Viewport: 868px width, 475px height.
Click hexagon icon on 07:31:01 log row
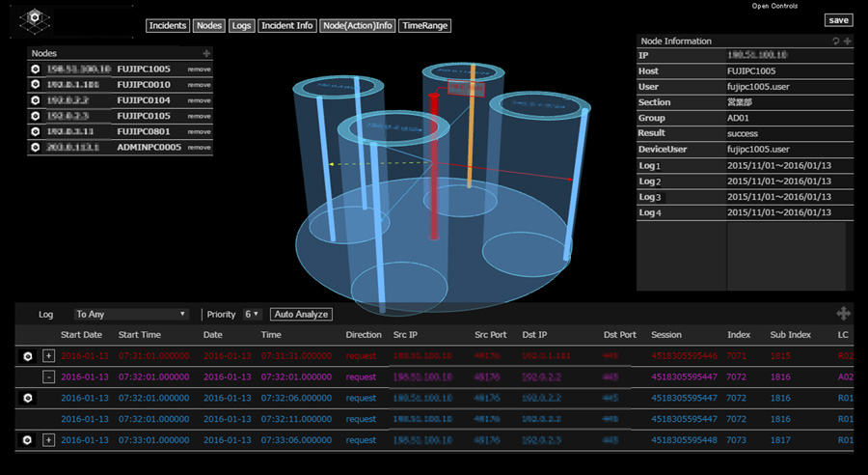tap(28, 356)
